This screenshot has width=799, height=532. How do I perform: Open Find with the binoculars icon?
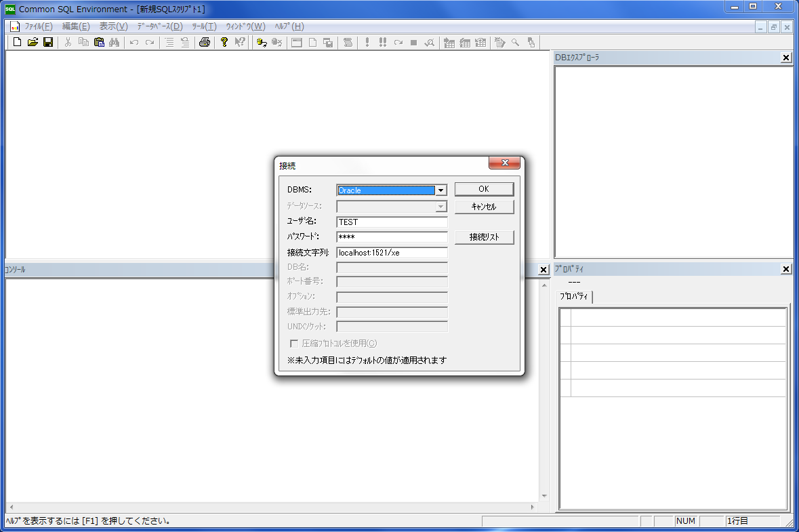(x=114, y=42)
